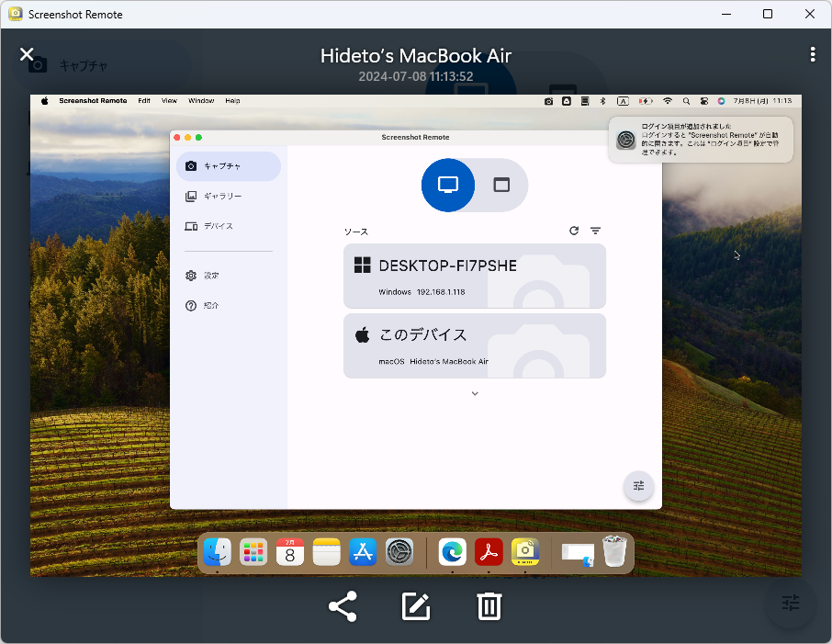Image resolution: width=832 pixels, height=644 pixels.
Task: Share the captured screenshot
Action: pos(342,606)
